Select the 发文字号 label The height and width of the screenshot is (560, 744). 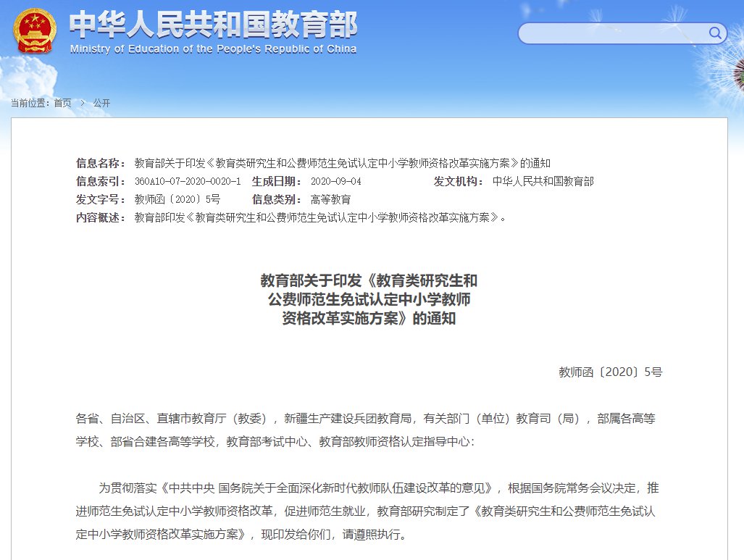pyautogui.click(x=101, y=199)
